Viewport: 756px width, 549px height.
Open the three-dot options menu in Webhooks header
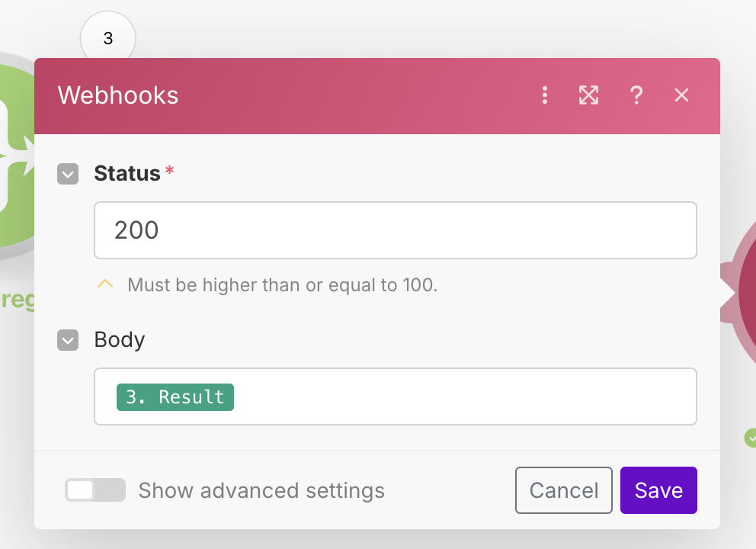click(x=545, y=95)
